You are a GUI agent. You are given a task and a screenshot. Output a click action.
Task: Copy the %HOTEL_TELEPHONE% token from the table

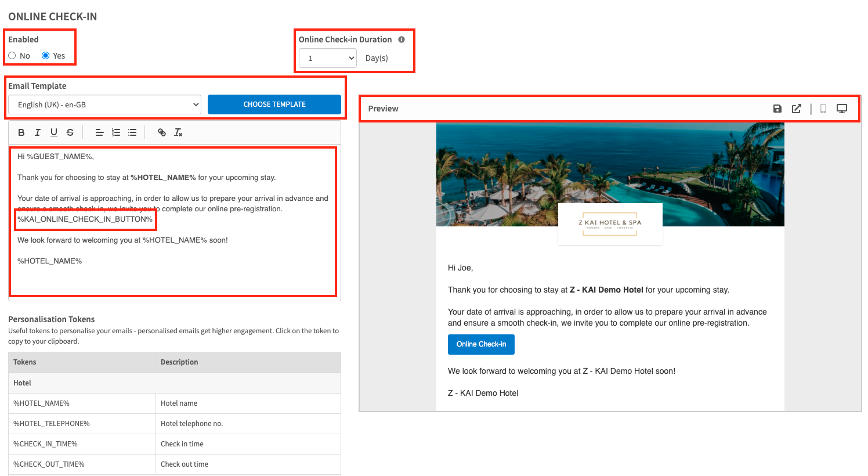(x=52, y=424)
